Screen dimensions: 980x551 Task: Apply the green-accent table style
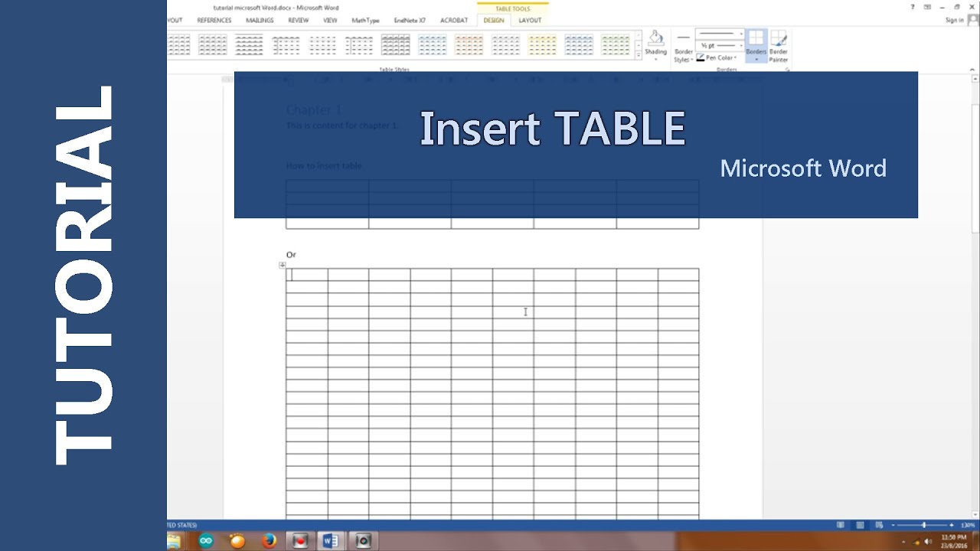[x=616, y=44]
